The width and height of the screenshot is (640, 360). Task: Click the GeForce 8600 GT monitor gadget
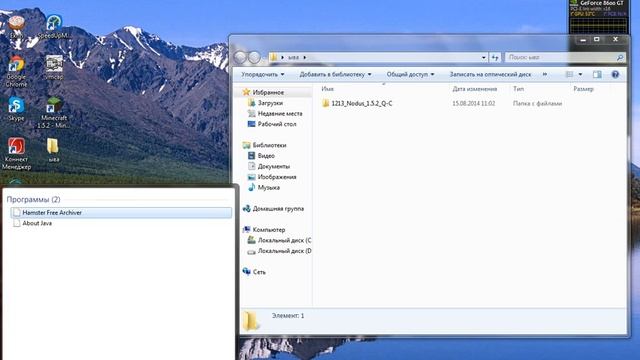pos(598,16)
